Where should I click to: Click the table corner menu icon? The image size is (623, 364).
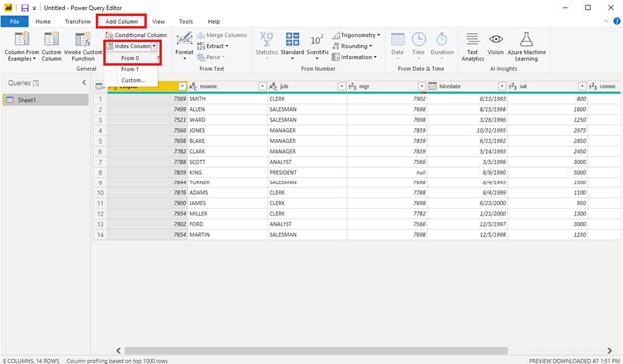point(100,86)
